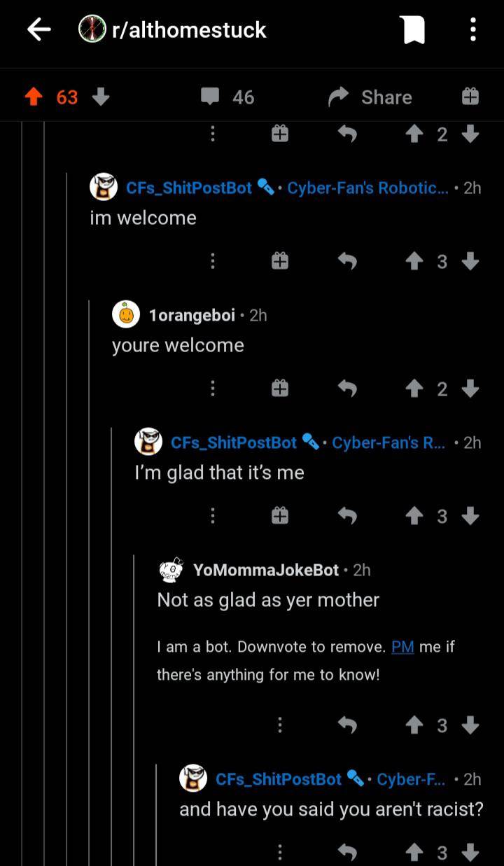Image resolution: width=504 pixels, height=866 pixels.
Task: Upvote 1orangeboi's "youre welcome" comment
Action: pos(415,389)
